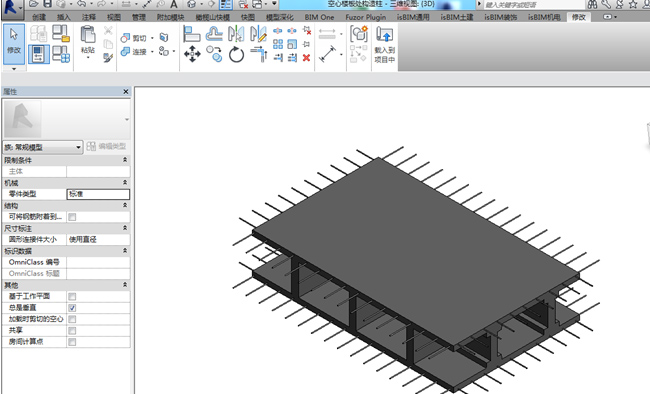The image size is (650, 394).
Task: Click the Save disk icon in quick access toolbar
Action: [x=47, y=4]
